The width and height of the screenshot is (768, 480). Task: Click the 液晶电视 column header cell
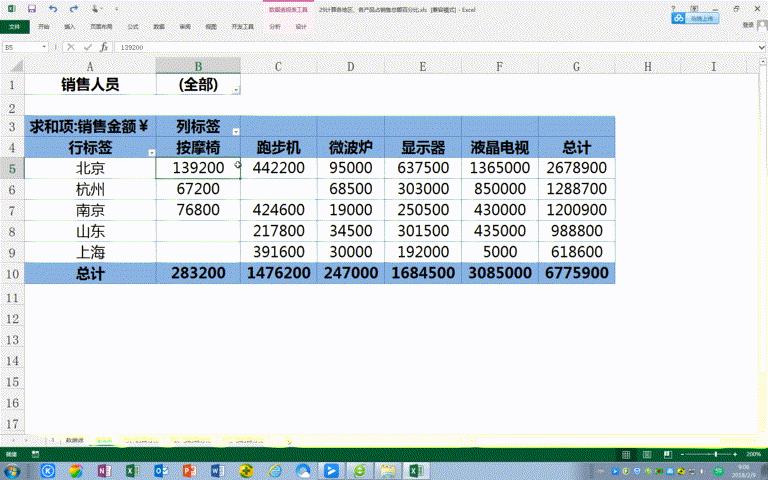pos(500,147)
